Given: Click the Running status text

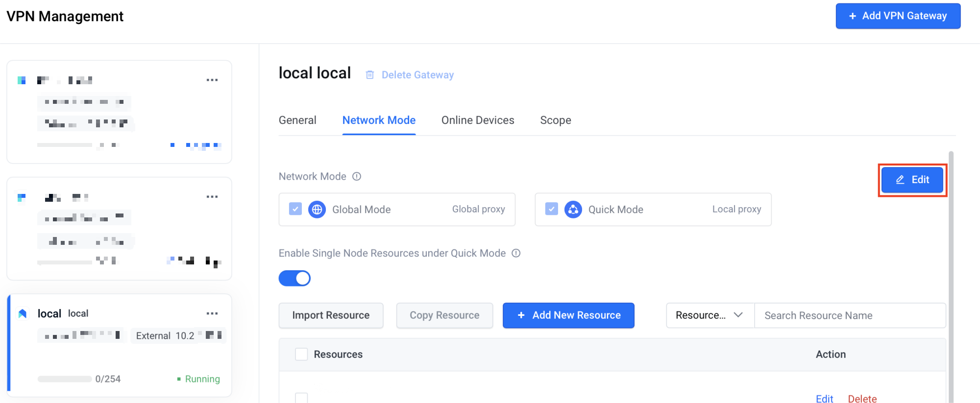Looking at the screenshot, I should coord(202,379).
